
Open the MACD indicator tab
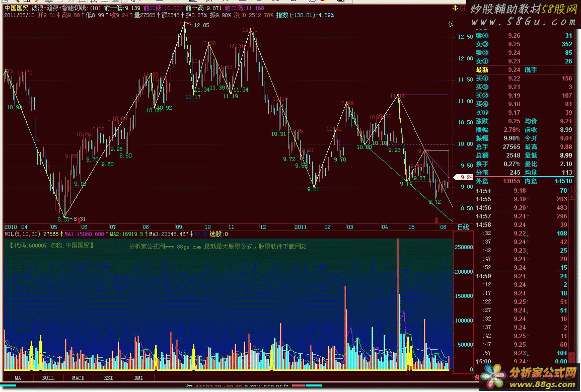78,378
